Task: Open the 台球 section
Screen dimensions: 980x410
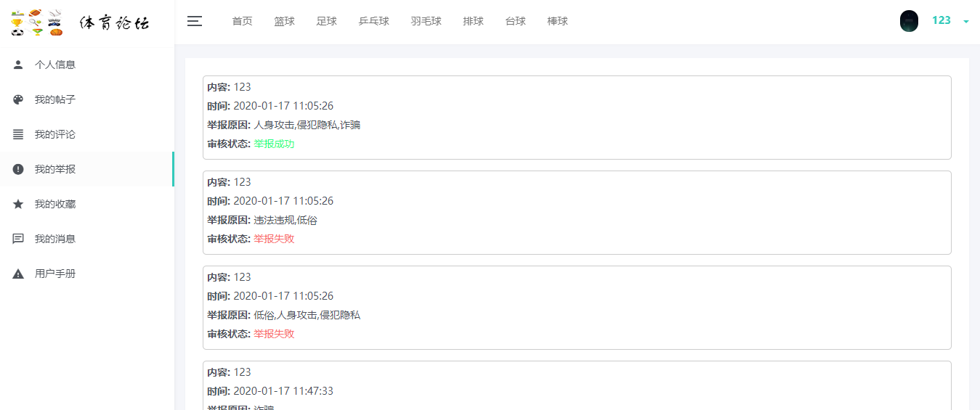Action: click(x=515, y=21)
